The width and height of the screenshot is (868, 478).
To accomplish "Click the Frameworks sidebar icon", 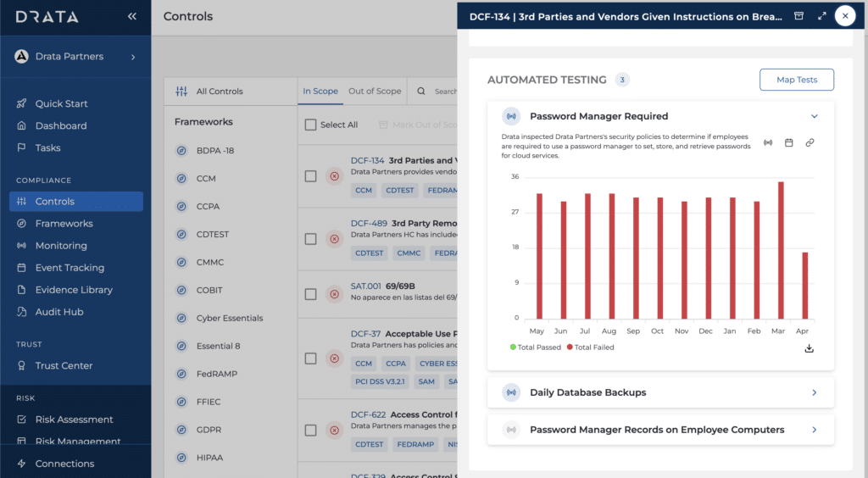I will coord(21,224).
